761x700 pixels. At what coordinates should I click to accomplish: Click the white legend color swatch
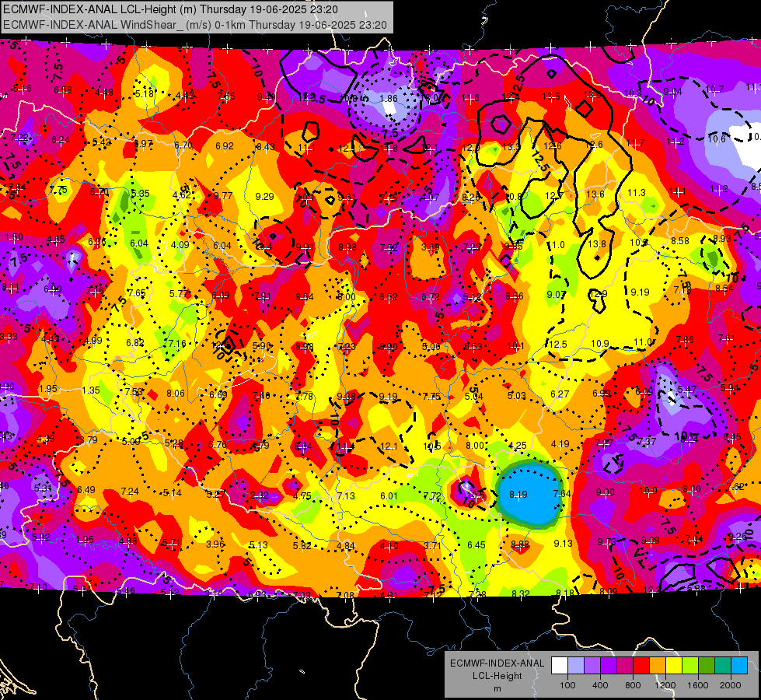560,666
